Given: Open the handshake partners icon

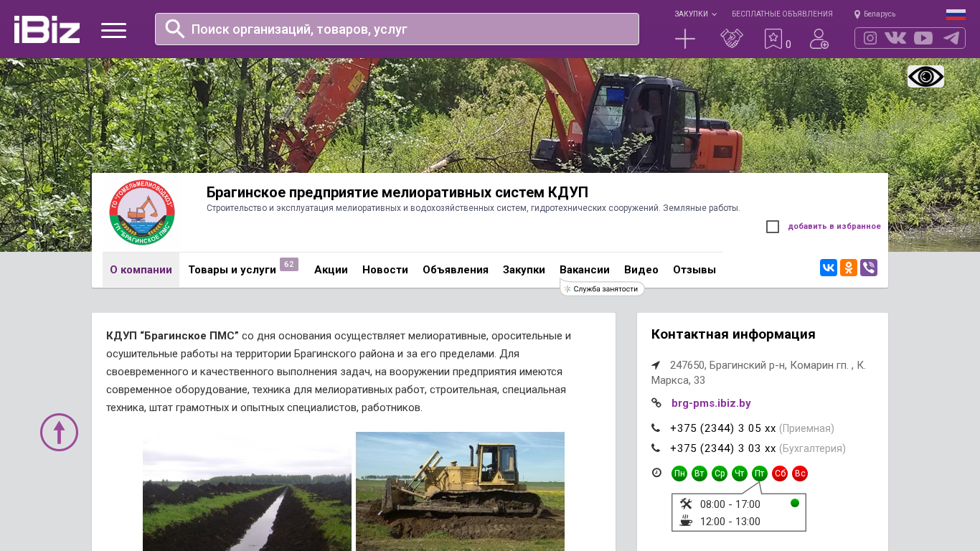Looking at the screenshot, I should point(732,39).
